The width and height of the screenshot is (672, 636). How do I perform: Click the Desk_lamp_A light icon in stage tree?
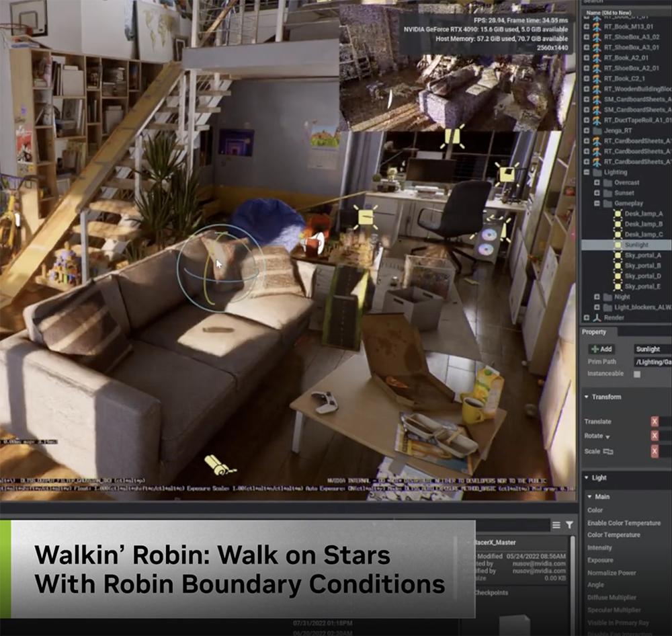[x=618, y=214]
